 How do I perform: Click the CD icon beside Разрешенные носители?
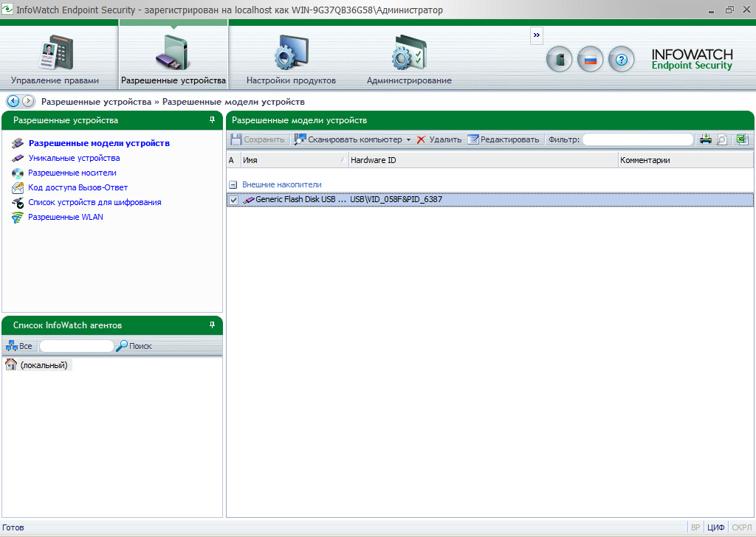[x=18, y=173]
